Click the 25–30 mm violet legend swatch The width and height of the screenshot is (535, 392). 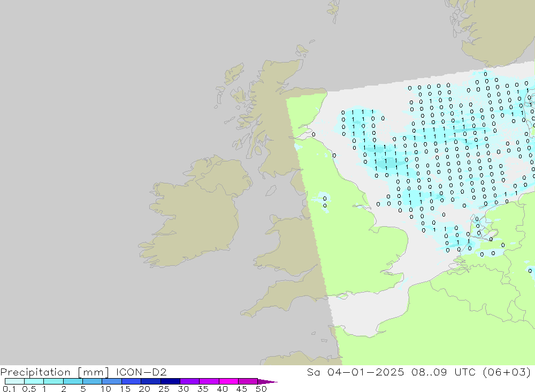click(170, 381)
